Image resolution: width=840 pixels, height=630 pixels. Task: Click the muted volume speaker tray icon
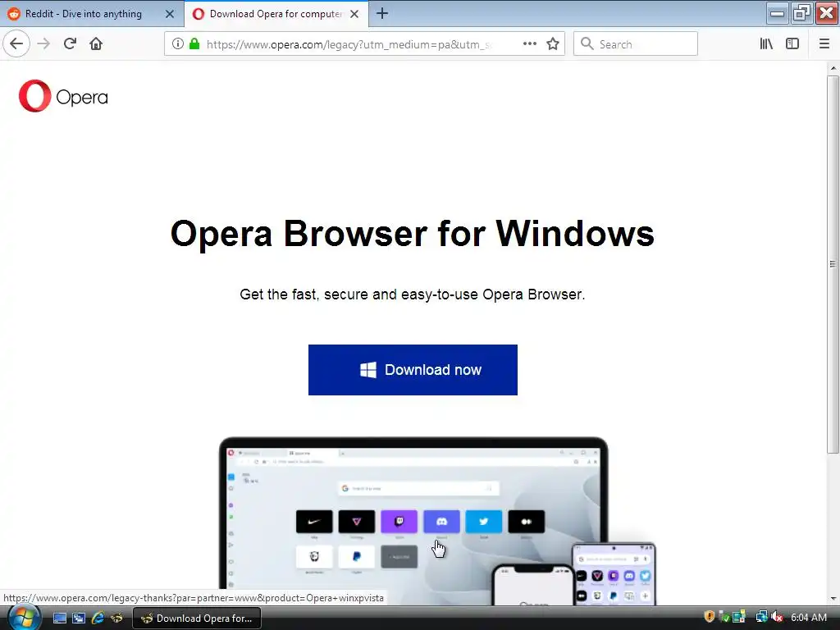[x=777, y=617]
